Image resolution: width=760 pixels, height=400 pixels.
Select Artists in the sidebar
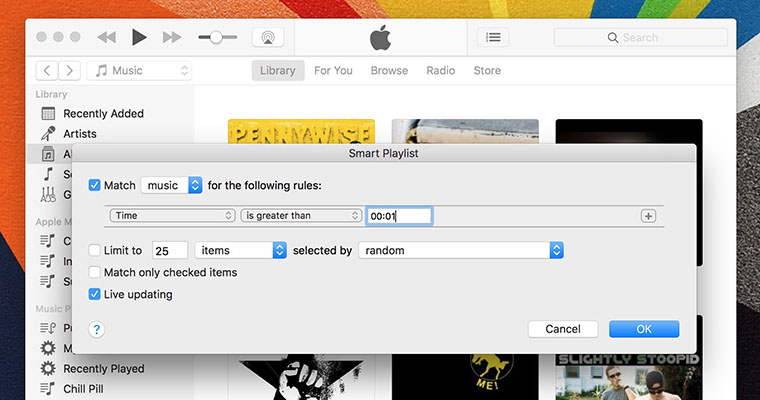coord(80,134)
